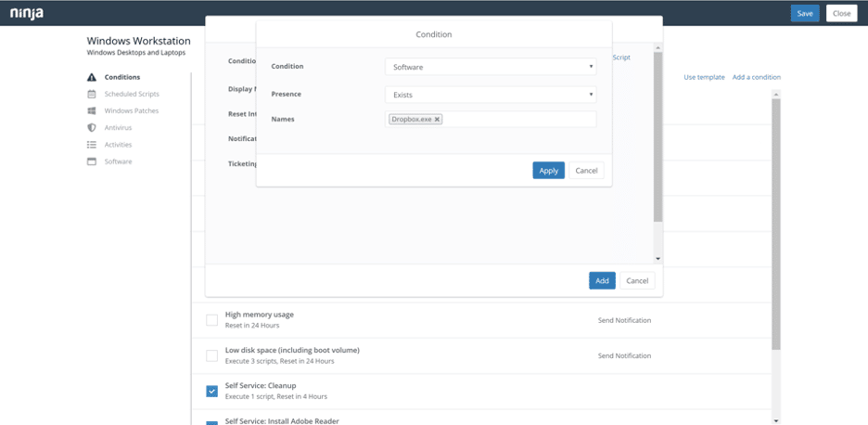Open the Software section in the sidebar
The height and width of the screenshot is (425, 868).
(x=118, y=161)
